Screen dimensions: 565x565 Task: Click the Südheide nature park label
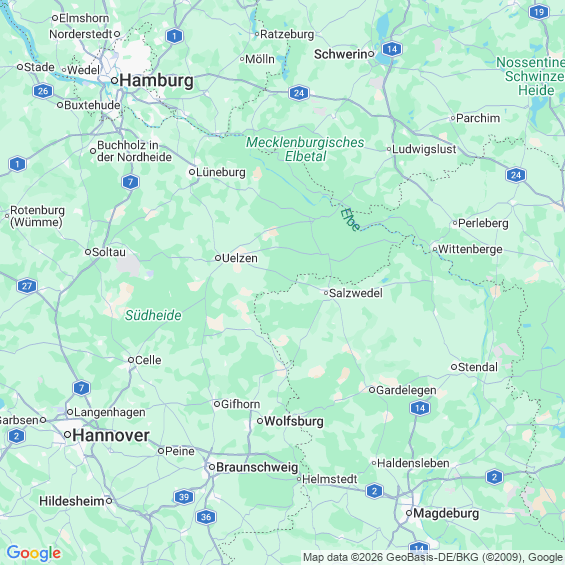coord(153,315)
